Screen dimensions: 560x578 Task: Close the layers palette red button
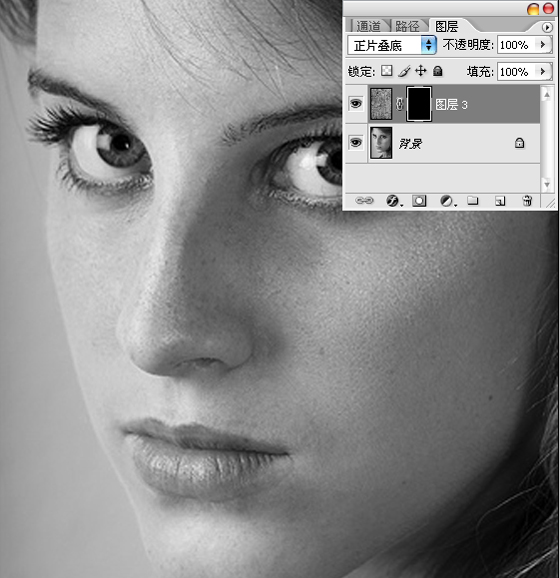(x=549, y=8)
